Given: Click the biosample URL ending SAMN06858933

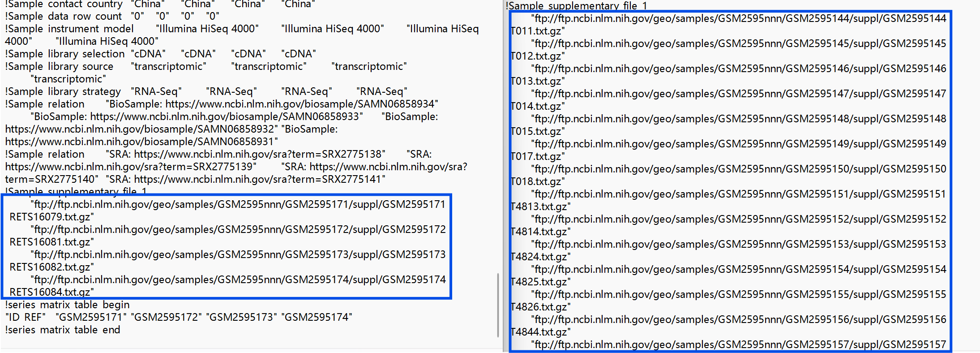Looking at the screenshot, I should (225, 116).
